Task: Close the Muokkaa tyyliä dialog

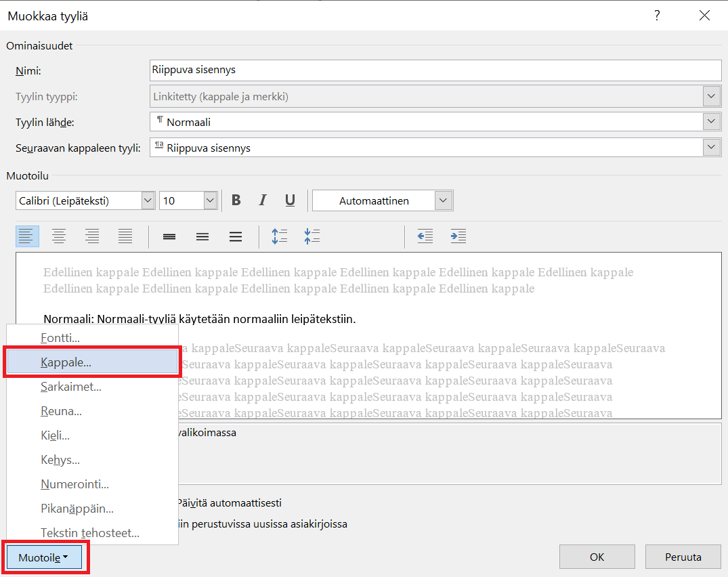Action: [704, 16]
